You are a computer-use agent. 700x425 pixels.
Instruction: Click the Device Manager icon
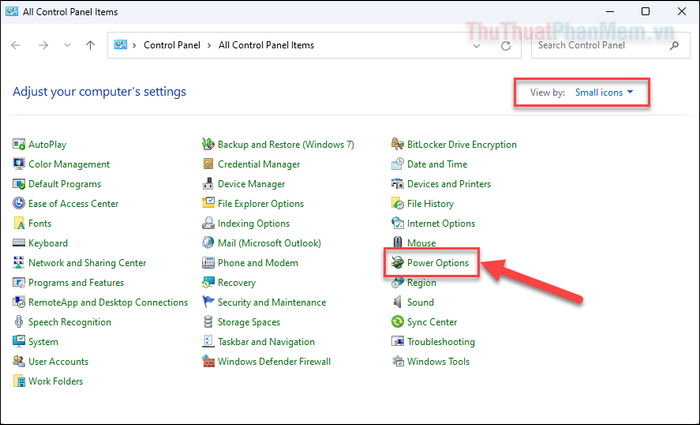(208, 184)
